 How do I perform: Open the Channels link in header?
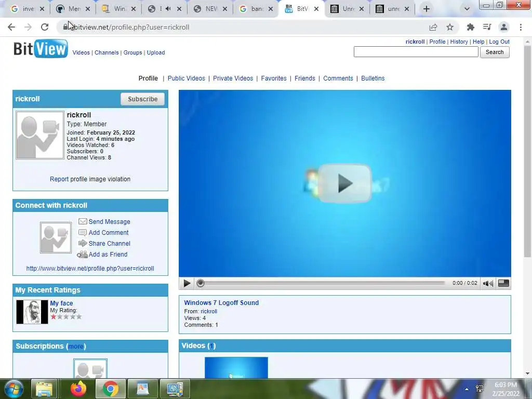click(x=107, y=52)
